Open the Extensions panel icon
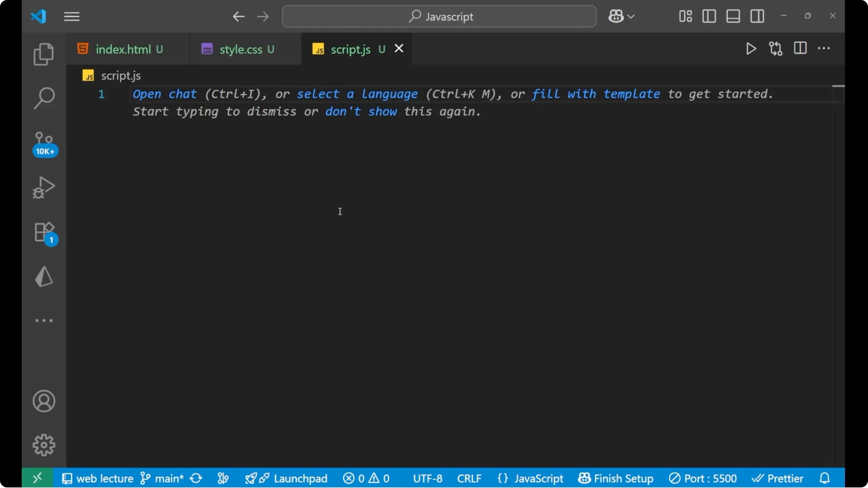The width and height of the screenshot is (868, 488). coord(43,232)
